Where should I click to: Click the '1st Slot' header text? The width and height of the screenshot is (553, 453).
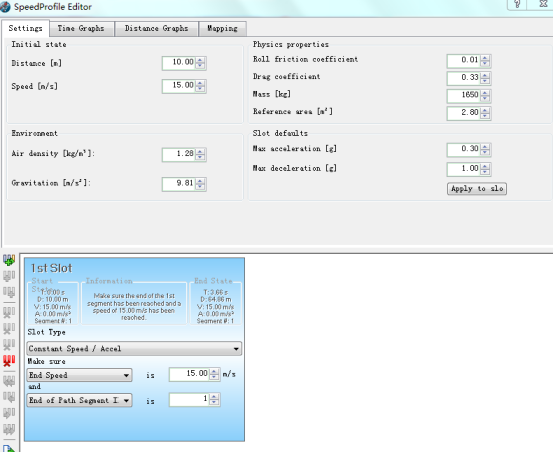(51, 268)
